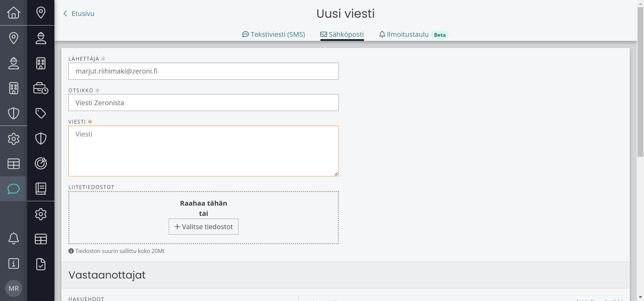The width and height of the screenshot is (644, 301).
Task: Open the home icon in the sidebar
Action: click(14, 13)
